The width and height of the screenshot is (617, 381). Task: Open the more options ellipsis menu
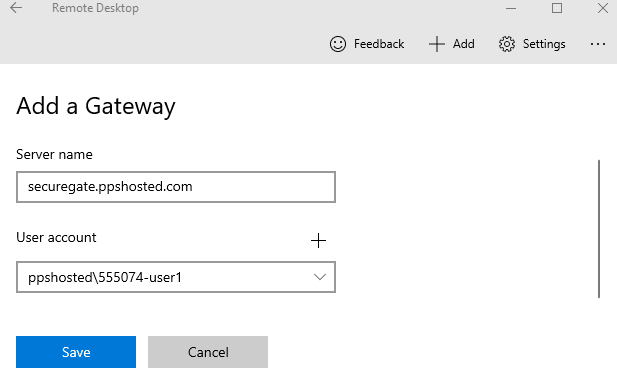[x=598, y=44]
